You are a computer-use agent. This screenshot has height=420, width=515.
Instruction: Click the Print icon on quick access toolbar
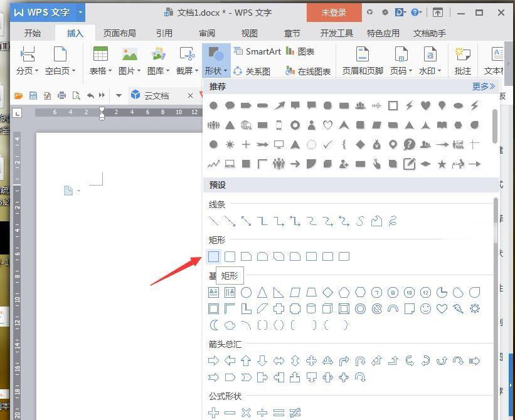tap(61, 96)
